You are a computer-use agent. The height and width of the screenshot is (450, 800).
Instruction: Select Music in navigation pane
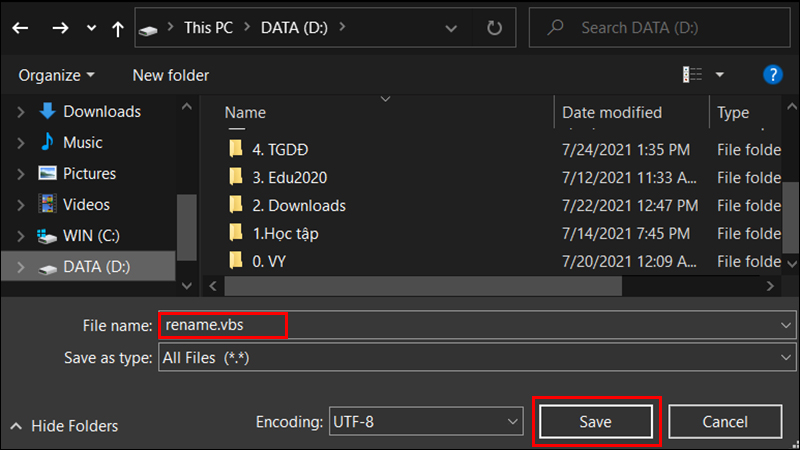[82, 142]
